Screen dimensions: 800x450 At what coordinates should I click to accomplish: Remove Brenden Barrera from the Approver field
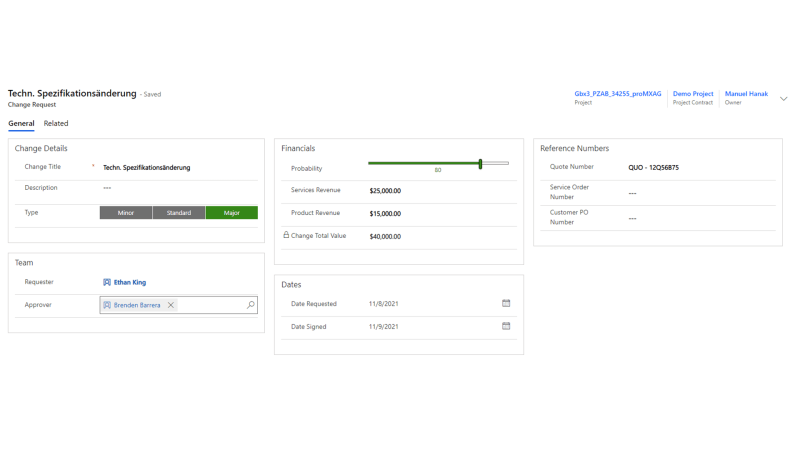point(171,305)
